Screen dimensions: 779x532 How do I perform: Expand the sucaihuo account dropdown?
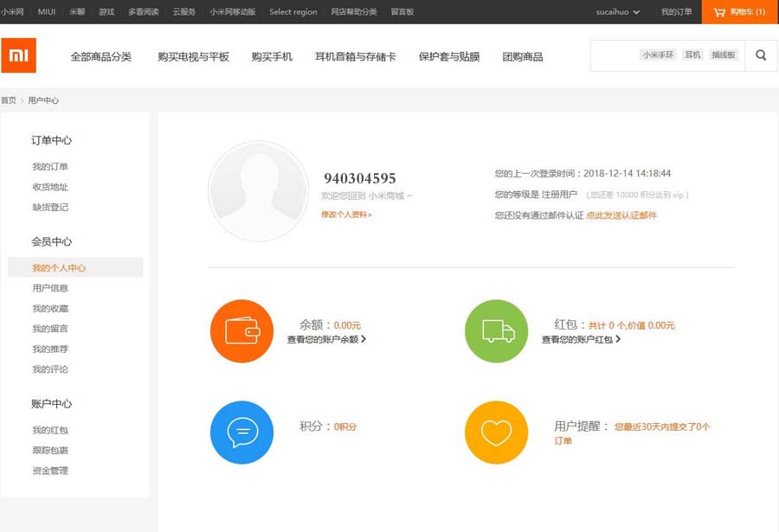coord(618,12)
